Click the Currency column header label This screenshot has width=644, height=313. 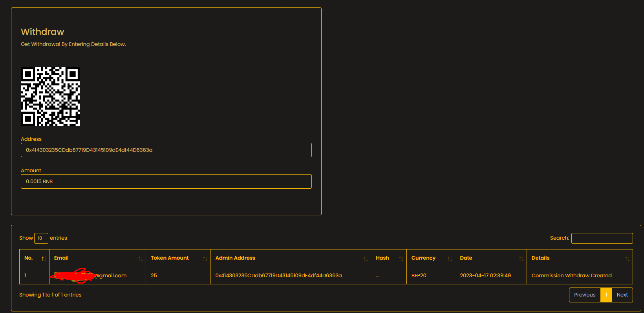(423, 258)
